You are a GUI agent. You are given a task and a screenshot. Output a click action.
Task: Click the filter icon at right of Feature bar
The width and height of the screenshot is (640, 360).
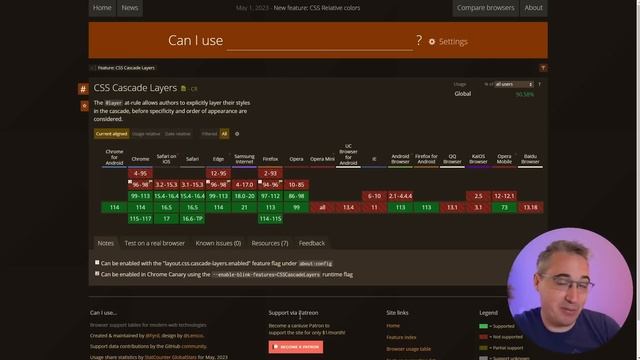click(x=543, y=68)
